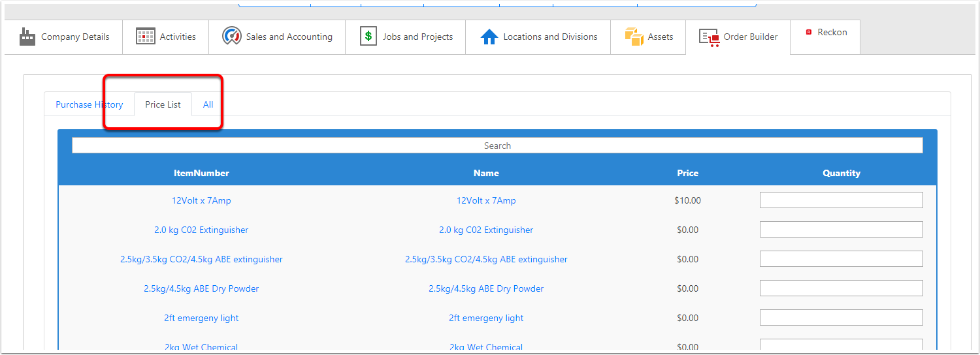Click quantity field for 12Volt x 7Amp
The height and width of the screenshot is (355, 980).
point(841,200)
